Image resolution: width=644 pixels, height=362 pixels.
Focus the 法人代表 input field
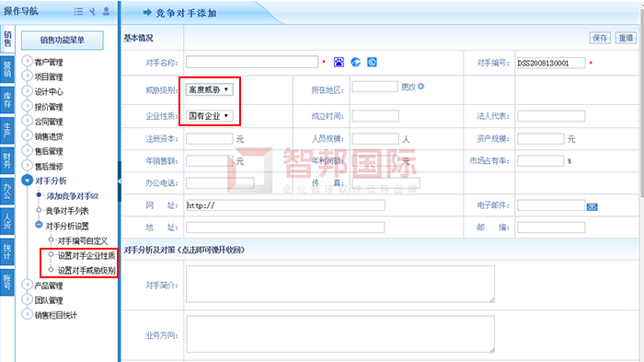pyautogui.click(x=551, y=116)
